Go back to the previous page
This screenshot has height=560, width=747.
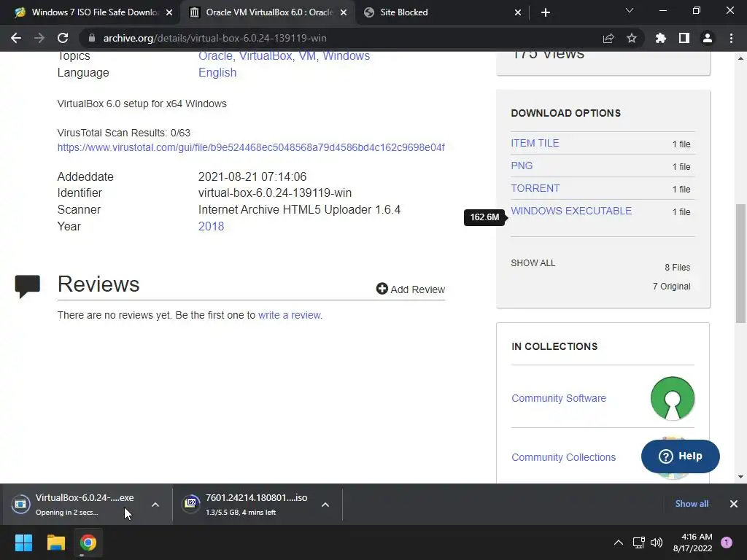(16, 38)
